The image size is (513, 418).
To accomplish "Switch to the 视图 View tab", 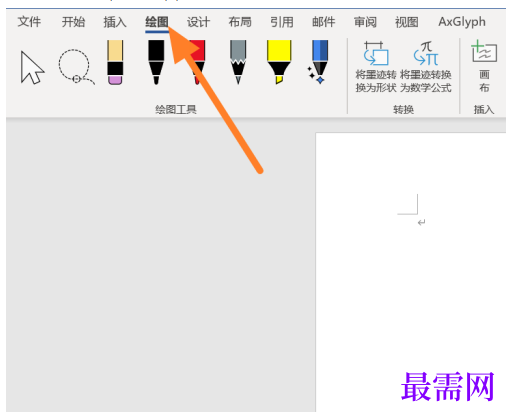I will click(x=407, y=22).
